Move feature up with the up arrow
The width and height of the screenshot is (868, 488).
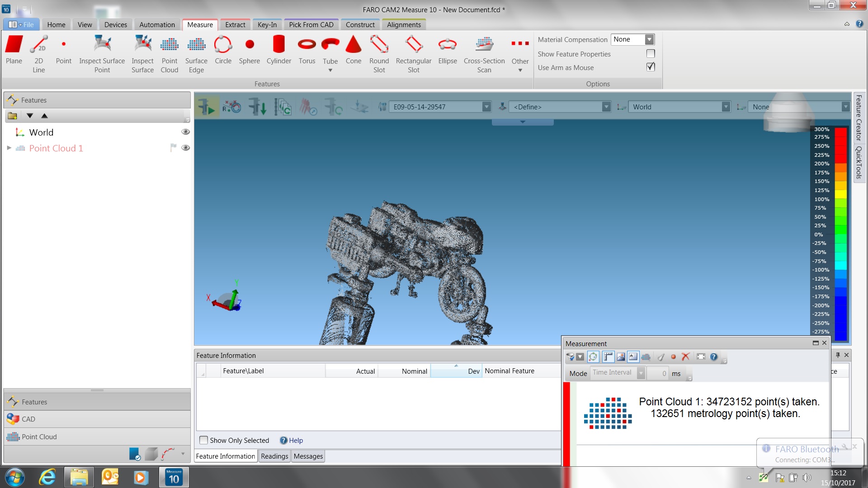point(44,116)
